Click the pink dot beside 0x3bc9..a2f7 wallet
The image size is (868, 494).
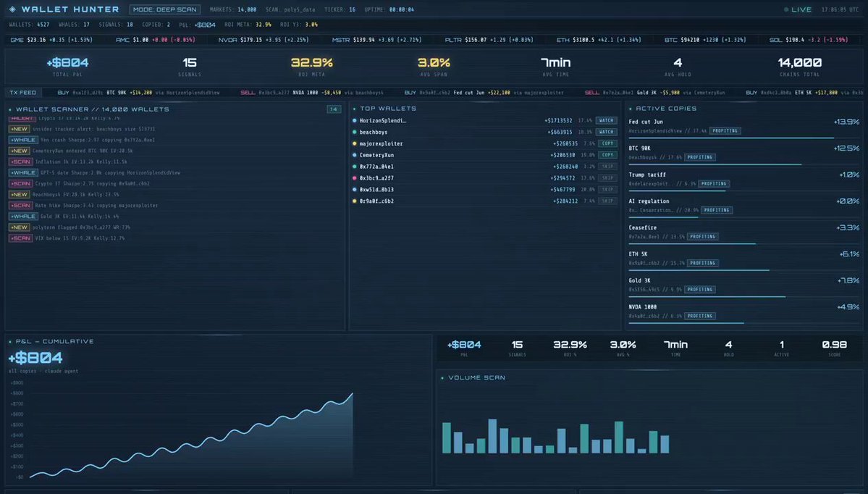(x=354, y=177)
